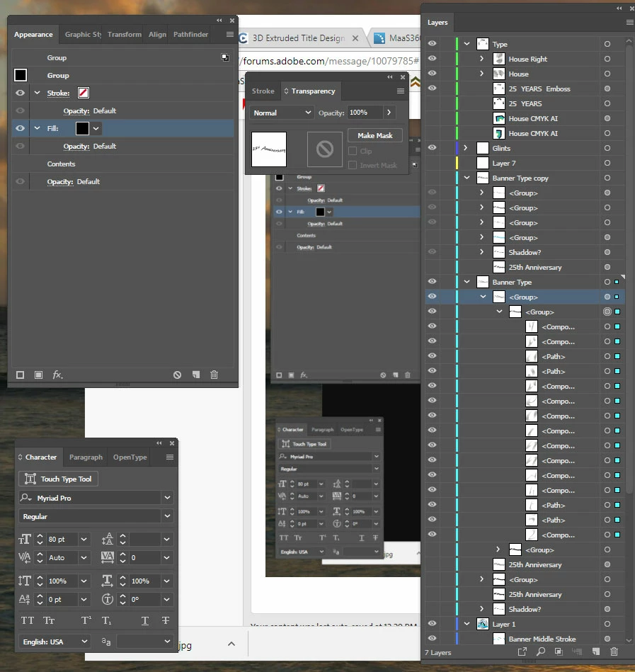This screenshot has width=635, height=672.
Task: Select the artwork thumbnail in Transparency panel
Action: click(x=269, y=149)
